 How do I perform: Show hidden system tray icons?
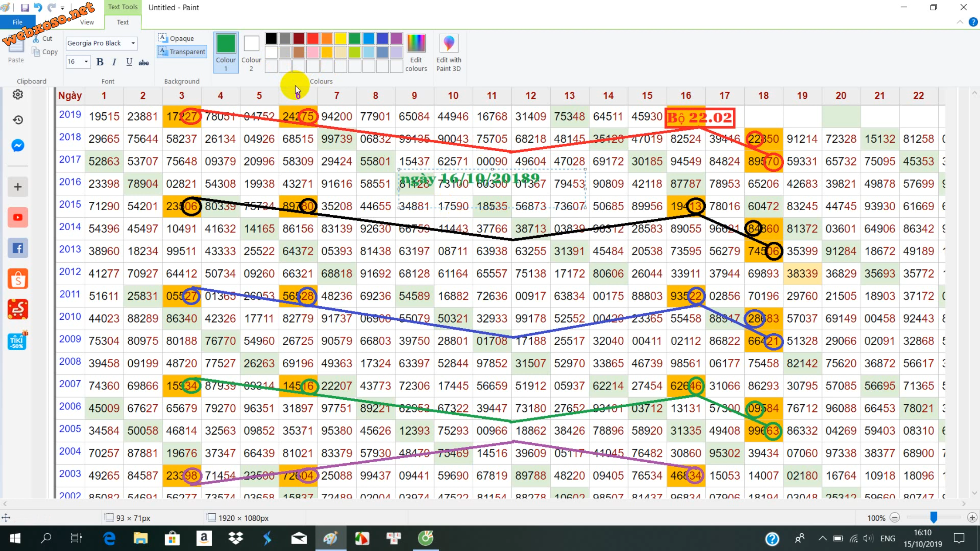(822, 539)
